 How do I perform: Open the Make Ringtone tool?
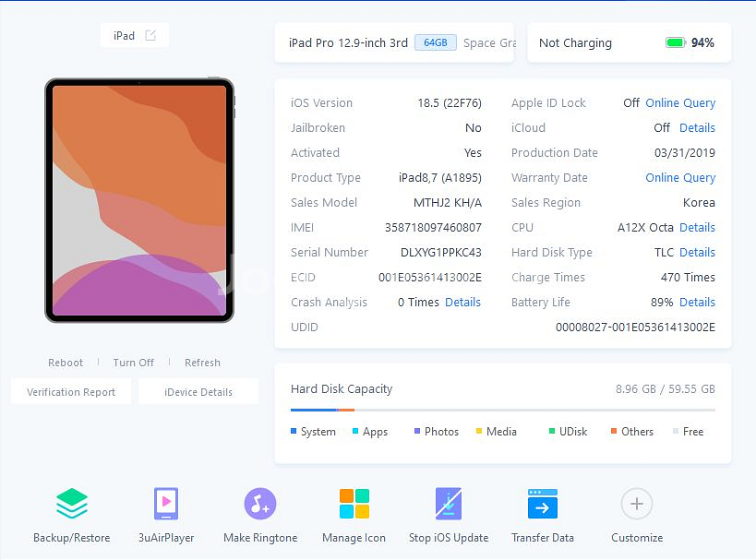pyautogui.click(x=260, y=505)
